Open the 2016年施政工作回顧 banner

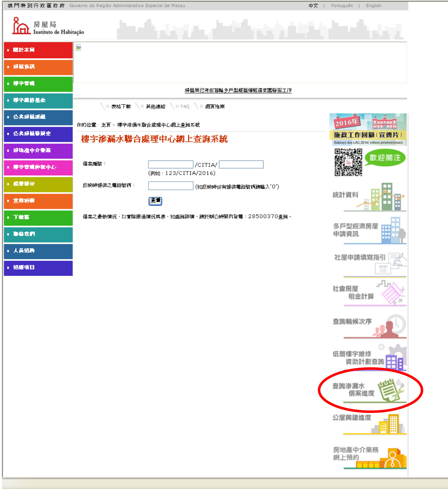[x=368, y=130]
